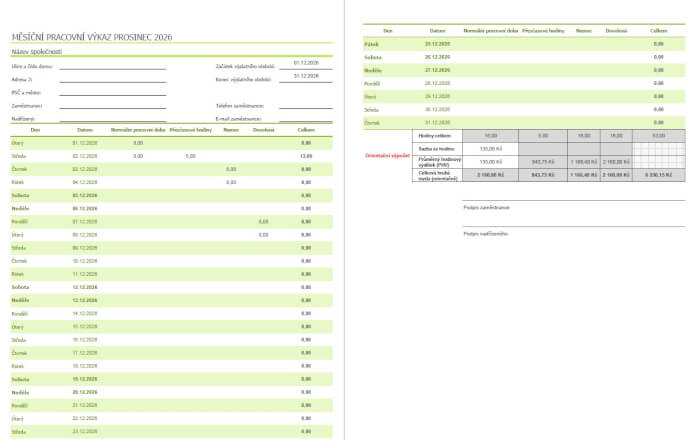Select the PSČ a město input line
The width and height of the screenshot is (688, 440).
coord(112,92)
